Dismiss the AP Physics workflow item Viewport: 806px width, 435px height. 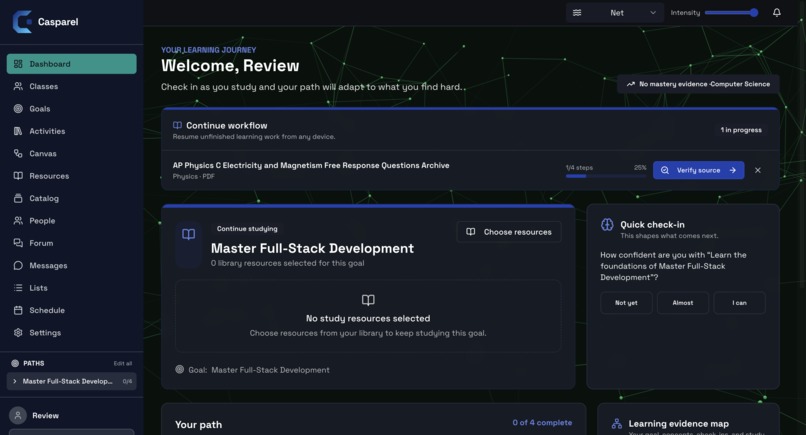click(758, 170)
